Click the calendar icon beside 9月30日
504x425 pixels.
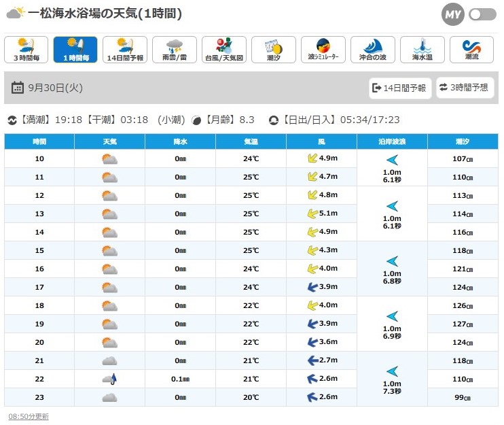point(18,88)
